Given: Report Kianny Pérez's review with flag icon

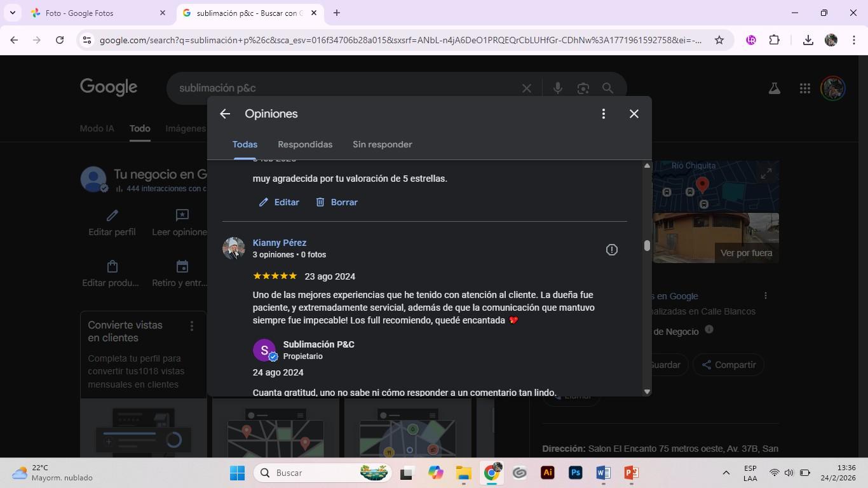Looking at the screenshot, I should coord(612,250).
